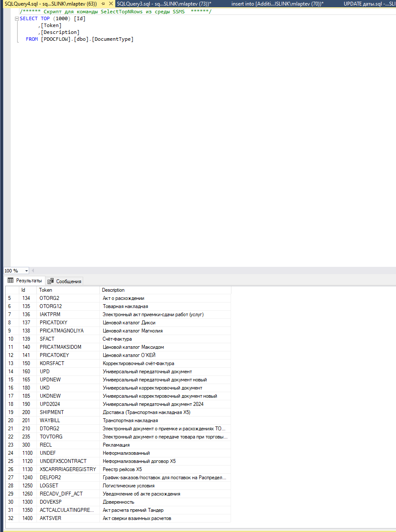Select description cell Неформализованный договор X5
Screen dimensions: 396x532
point(165,461)
